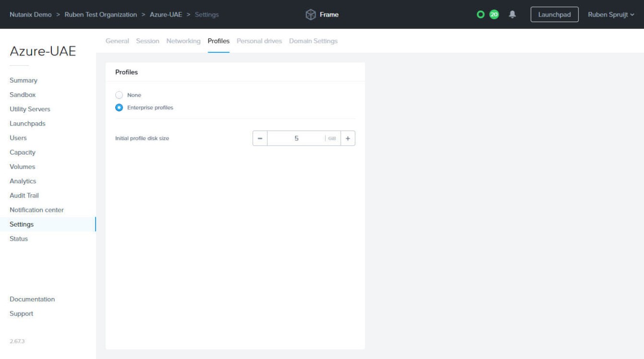644x359 pixels.
Task: Open the Domain Settings tab
Action: coord(313,41)
